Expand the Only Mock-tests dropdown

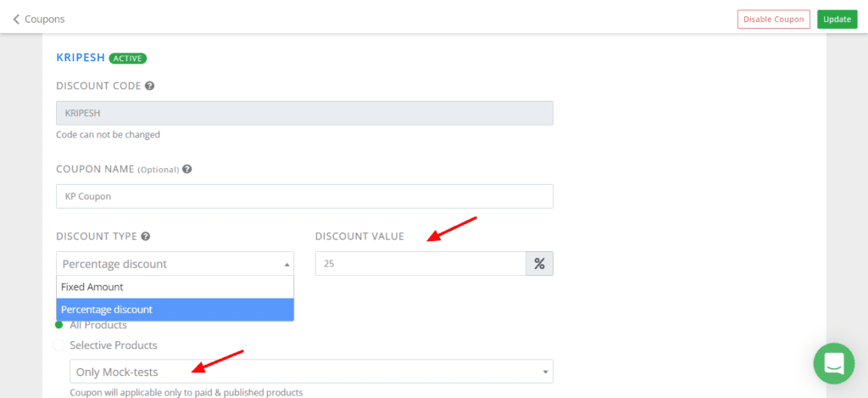click(311, 372)
